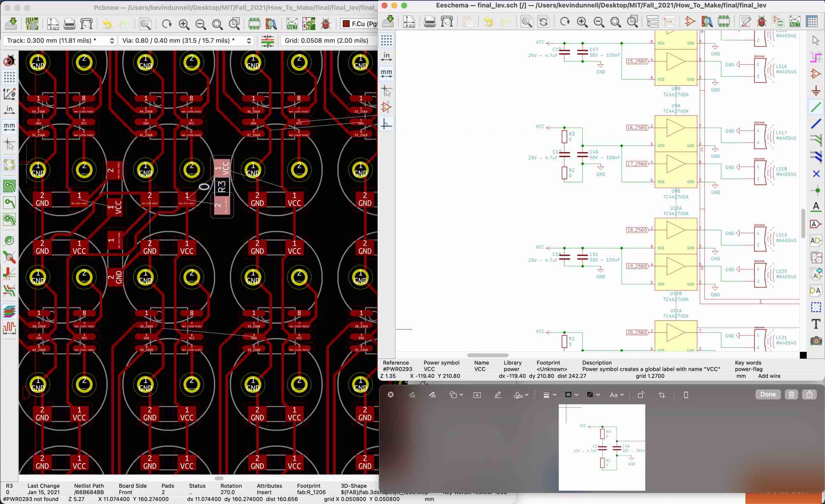The width and height of the screenshot is (825, 504).
Task: Zoom in on the schematic canvas
Action: point(582,21)
